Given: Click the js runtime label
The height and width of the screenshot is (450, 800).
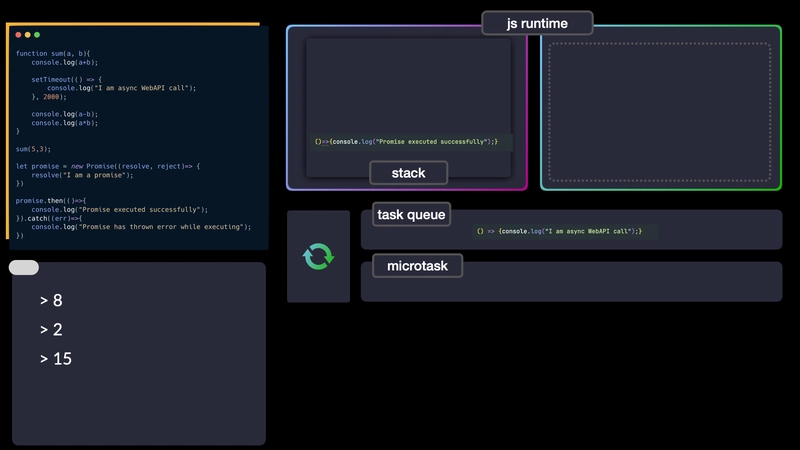Looking at the screenshot, I should [537, 23].
